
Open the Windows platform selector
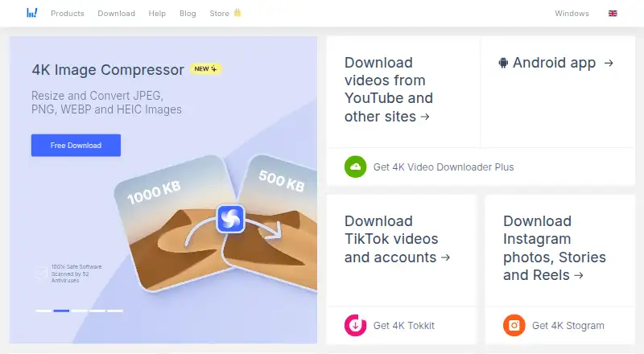pos(572,14)
